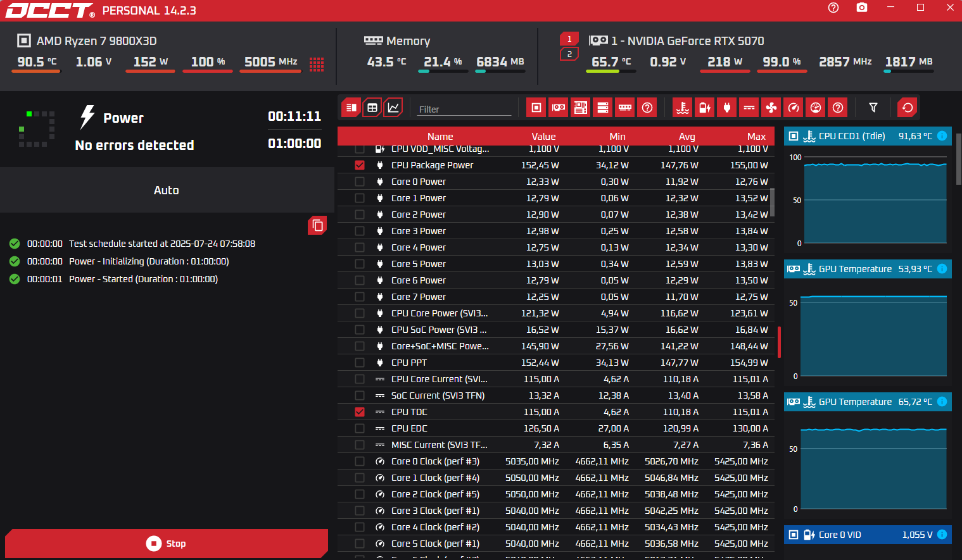962x560 pixels.
Task: Click the Auto mode button
Action: 167,190
